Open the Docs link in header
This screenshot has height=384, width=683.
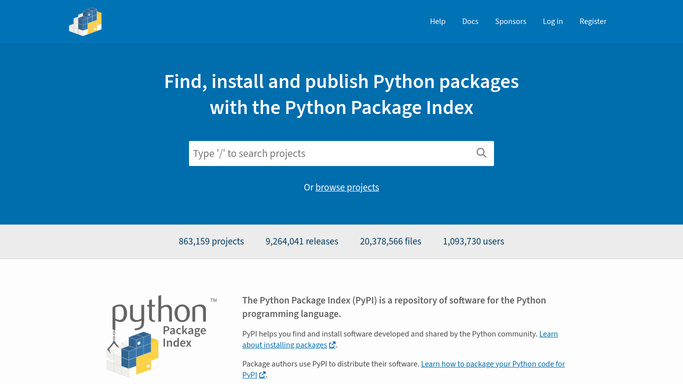click(470, 21)
